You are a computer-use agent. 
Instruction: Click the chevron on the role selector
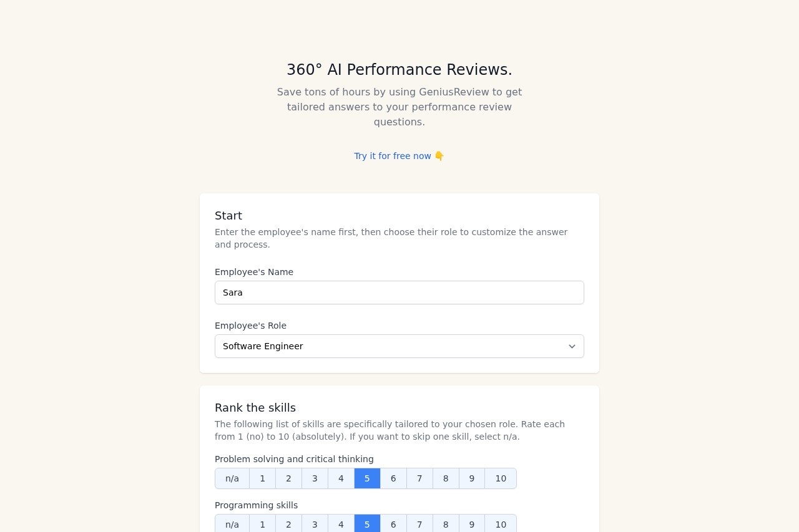pos(572,346)
